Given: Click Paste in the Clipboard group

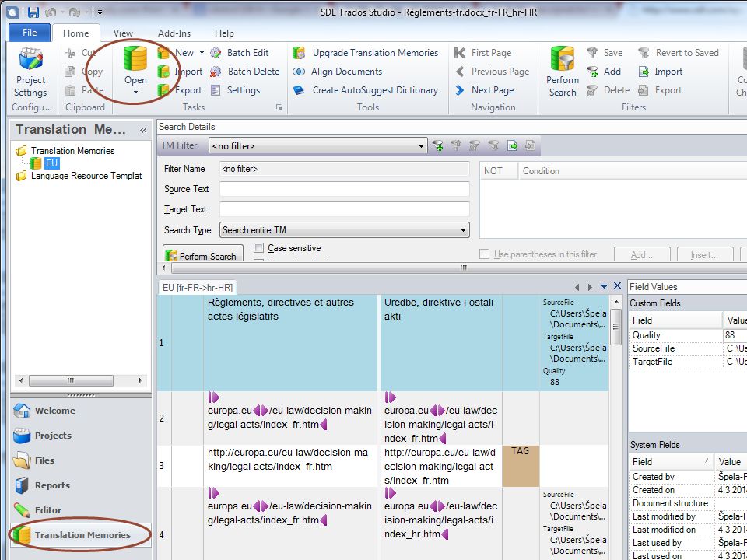Looking at the screenshot, I should [84, 90].
